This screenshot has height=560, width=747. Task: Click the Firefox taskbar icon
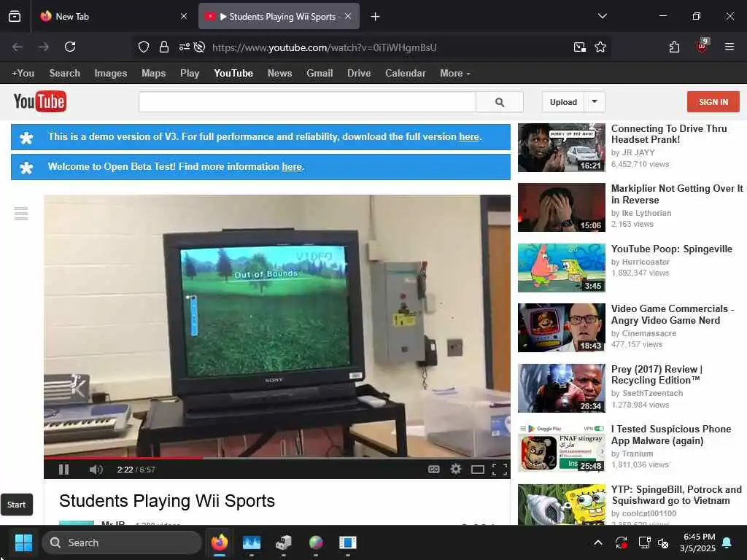point(219,542)
